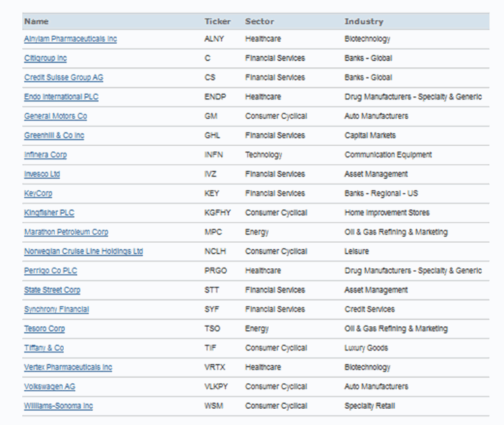Click the Home Improvement Stores cell

point(387,212)
